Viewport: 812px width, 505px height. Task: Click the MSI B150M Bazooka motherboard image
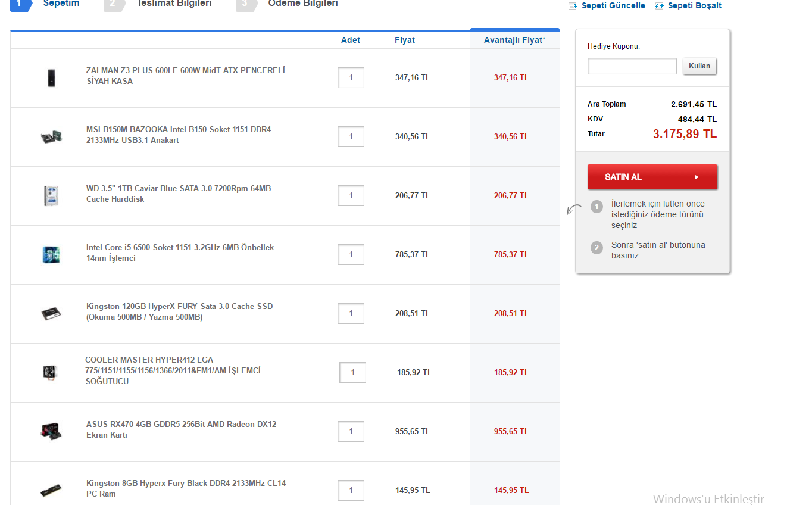51,136
